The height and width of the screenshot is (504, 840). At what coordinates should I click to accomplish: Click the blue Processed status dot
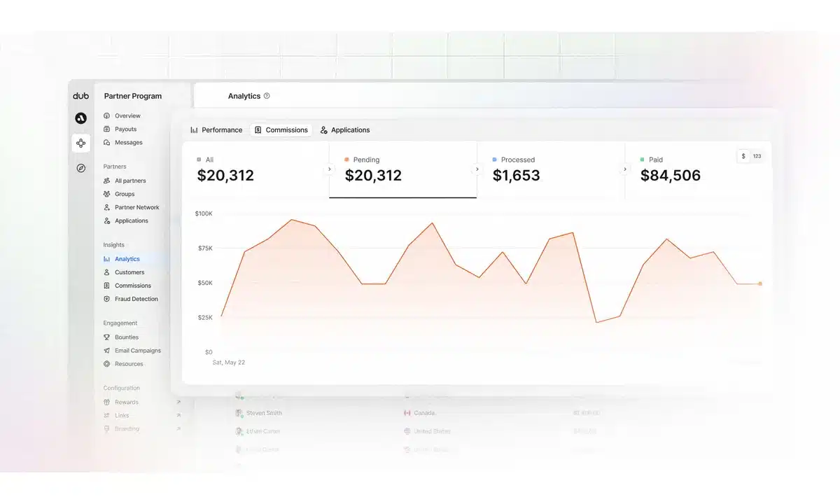pyautogui.click(x=495, y=160)
